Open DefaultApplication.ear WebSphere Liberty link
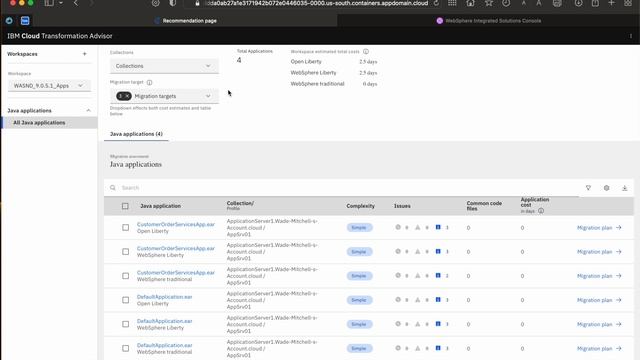The width and height of the screenshot is (640, 360). point(164,321)
